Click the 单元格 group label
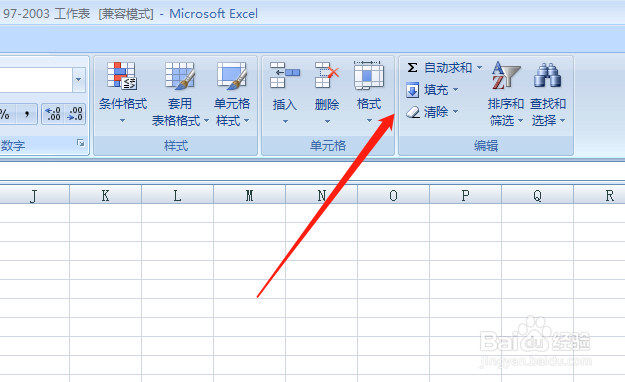This screenshot has width=625, height=382. click(x=328, y=146)
